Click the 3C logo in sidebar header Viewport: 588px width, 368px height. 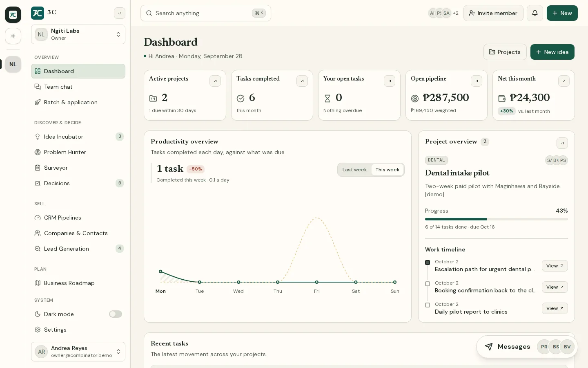click(38, 13)
